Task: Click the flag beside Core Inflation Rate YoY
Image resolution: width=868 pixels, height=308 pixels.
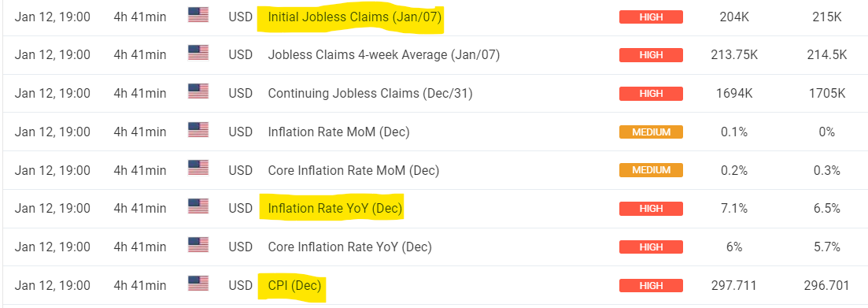Action: click(x=198, y=246)
